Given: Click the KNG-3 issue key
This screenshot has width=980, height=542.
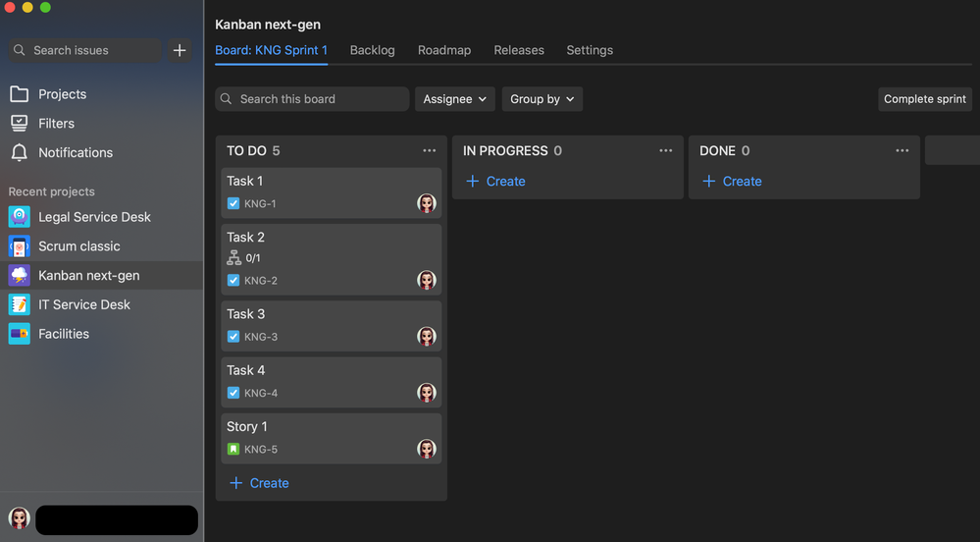Looking at the screenshot, I should click(261, 337).
